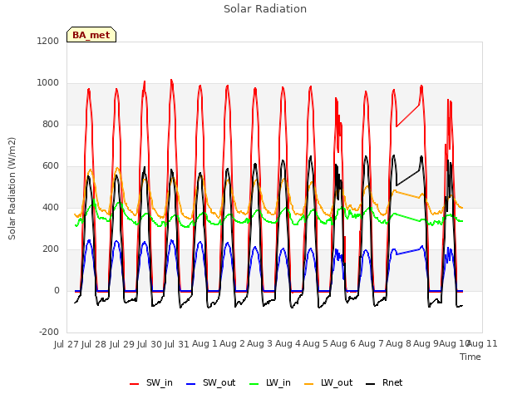Click the green LW_in legend swatch
The height and width of the screenshot is (399, 532).
[254, 384]
